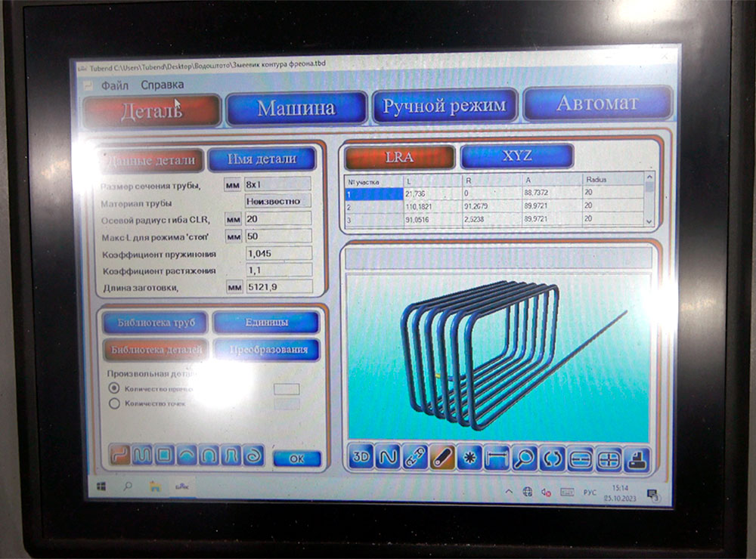Select the serpentine coil shape template icon
This screenshot has height=559, width=756.
[x=142, y=455]
